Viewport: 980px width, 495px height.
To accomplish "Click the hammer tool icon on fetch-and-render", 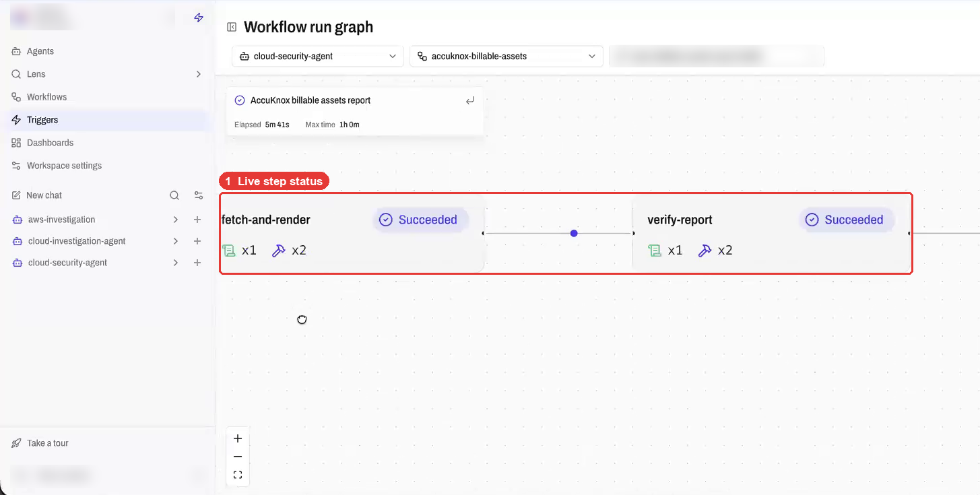I will coord(278,251).
